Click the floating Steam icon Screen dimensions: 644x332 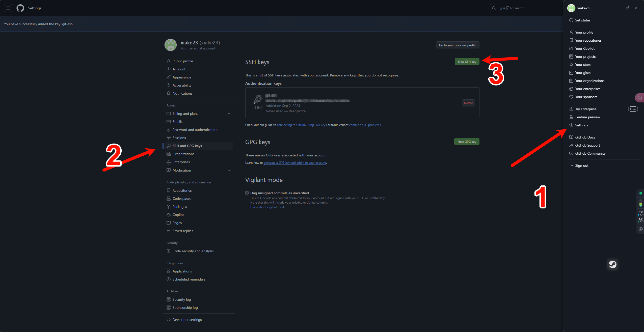coord(612,264)
